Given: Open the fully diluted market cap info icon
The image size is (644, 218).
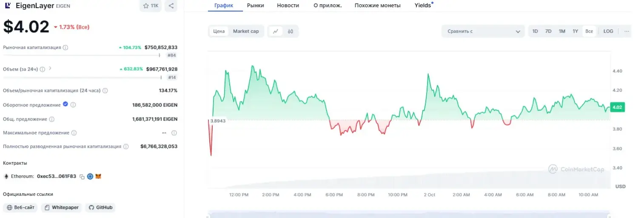Looking at the screenshot, I should (126, 146).
